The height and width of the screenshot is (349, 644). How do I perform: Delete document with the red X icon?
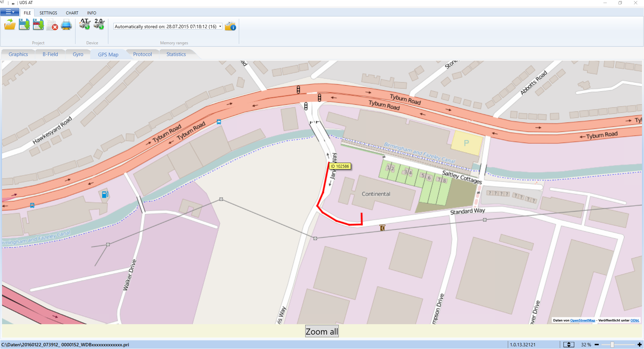52,25
